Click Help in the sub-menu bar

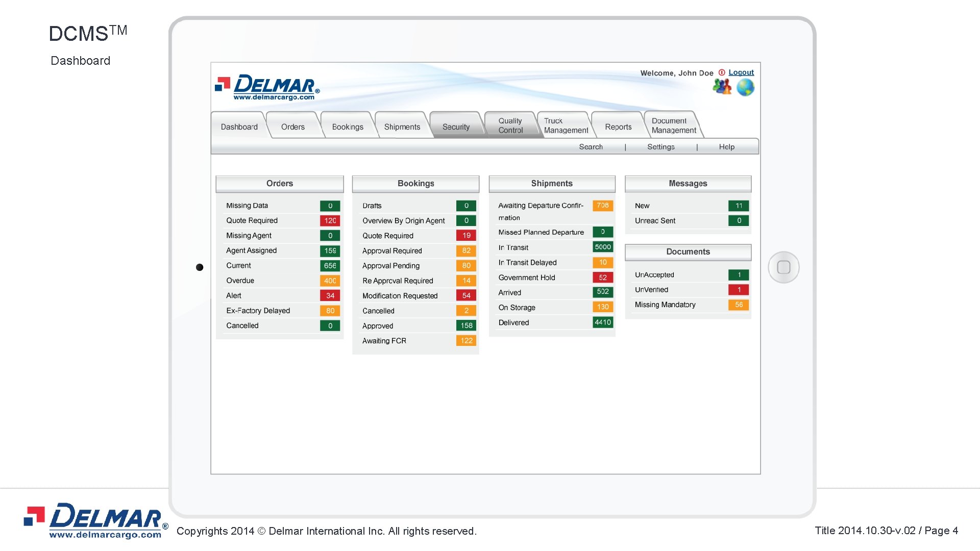point(727,147)
